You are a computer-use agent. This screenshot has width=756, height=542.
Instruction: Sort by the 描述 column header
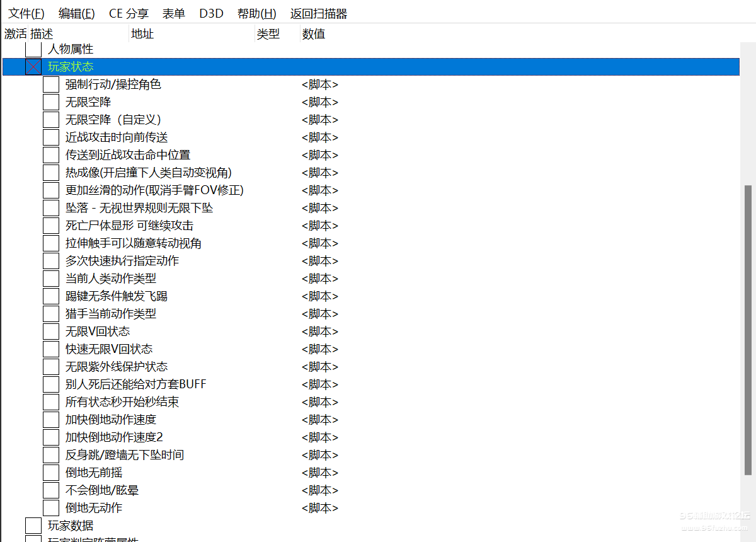click(x=42, y=34)
